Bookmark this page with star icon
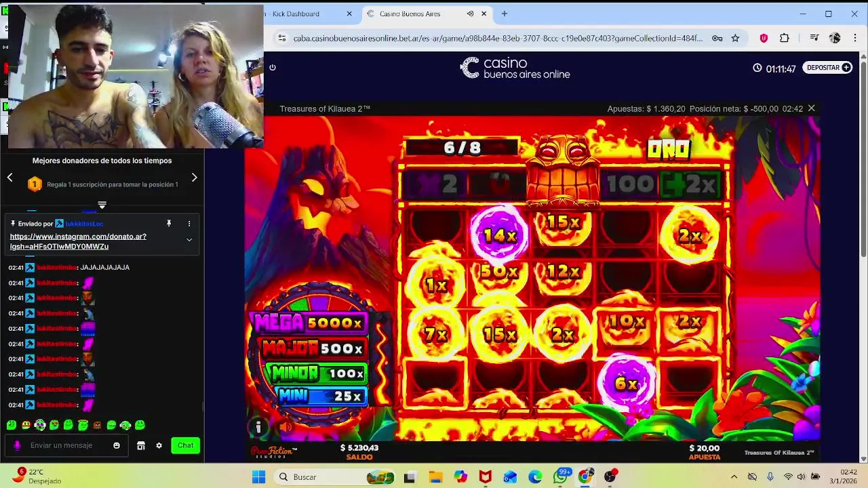The width and height of the screenshot is (868, 488). click(735, 39)
